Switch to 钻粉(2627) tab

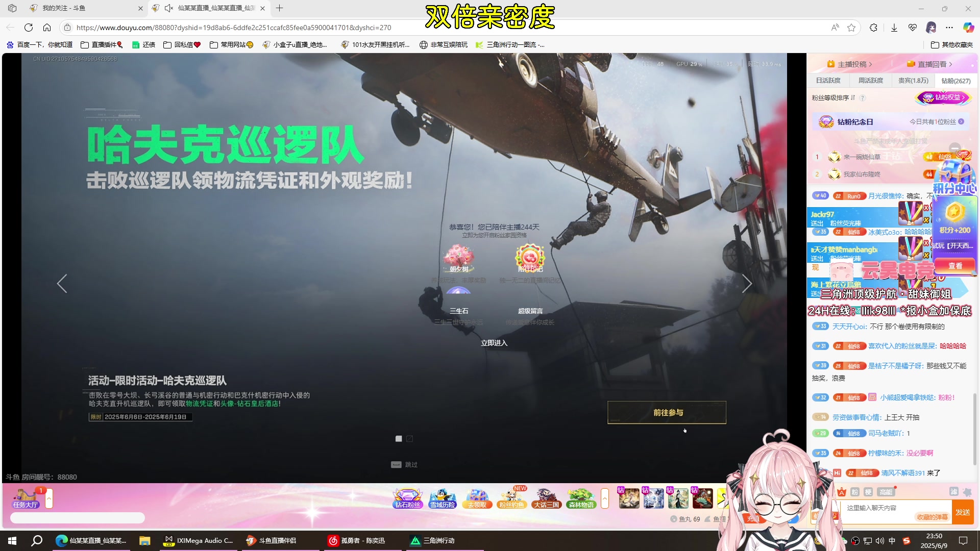(956, 81)
